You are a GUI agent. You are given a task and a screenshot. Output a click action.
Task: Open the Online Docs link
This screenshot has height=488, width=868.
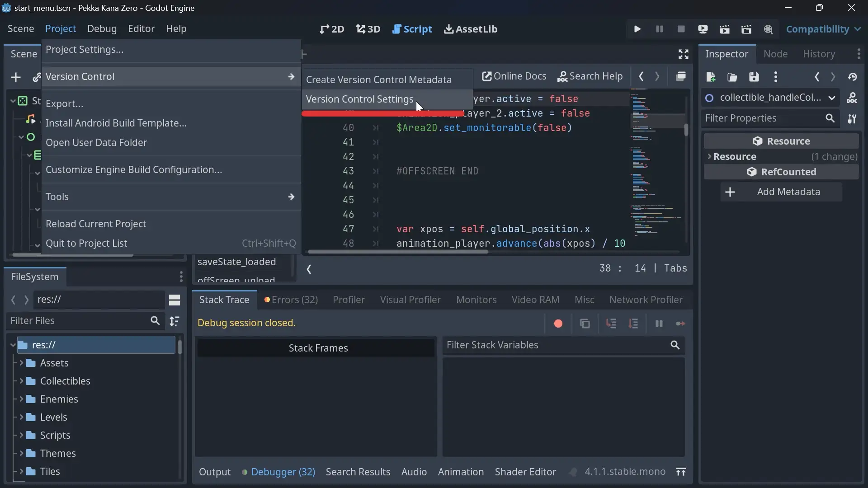click(514, 76)
